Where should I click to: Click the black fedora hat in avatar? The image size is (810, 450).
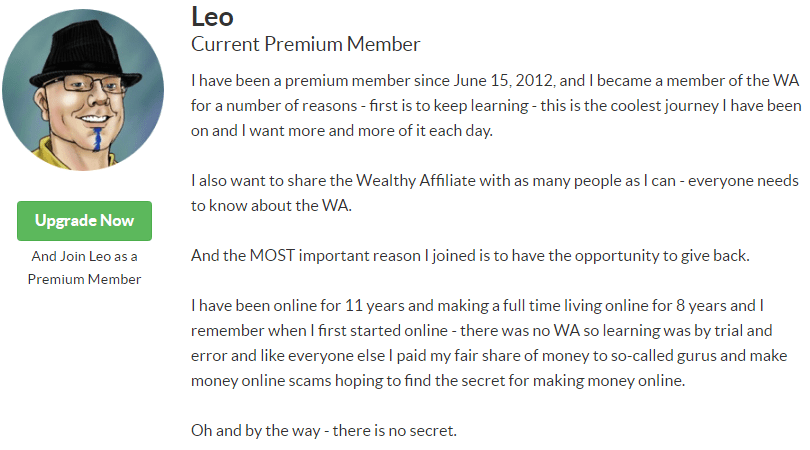pyautogui.click(x=79, y=54)
